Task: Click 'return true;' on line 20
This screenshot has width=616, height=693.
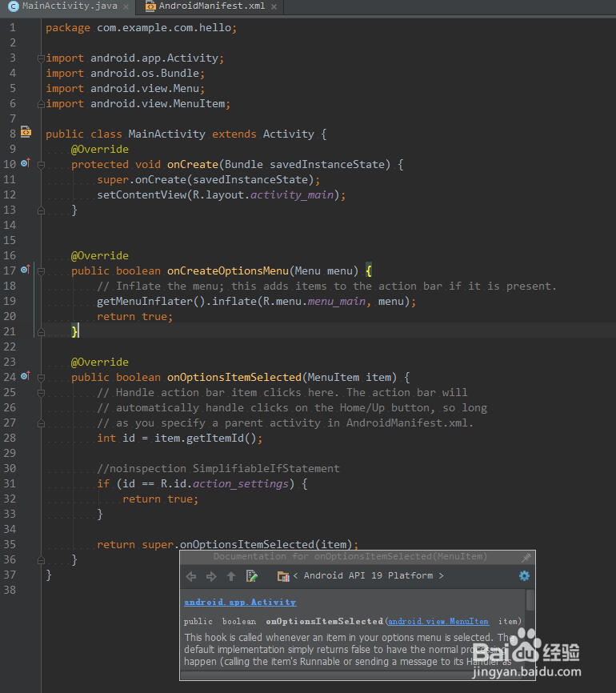Action: (x=134, y=316)
